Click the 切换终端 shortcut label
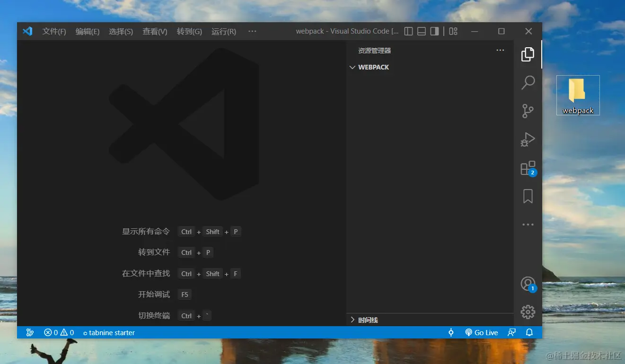The height and width of the screenshot is (364, 625). [154, 315]
